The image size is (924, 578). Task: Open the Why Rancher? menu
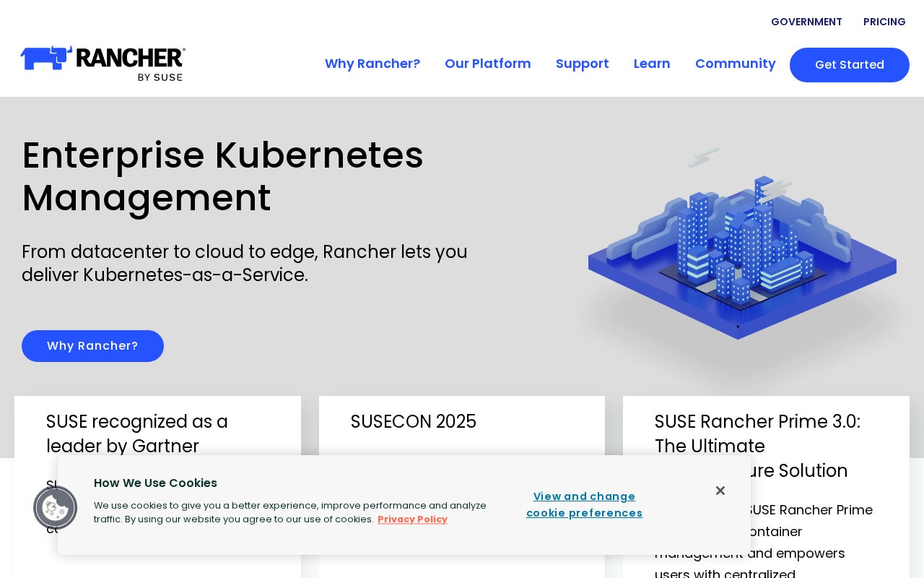pyautogui.click(x=372, y=64)
